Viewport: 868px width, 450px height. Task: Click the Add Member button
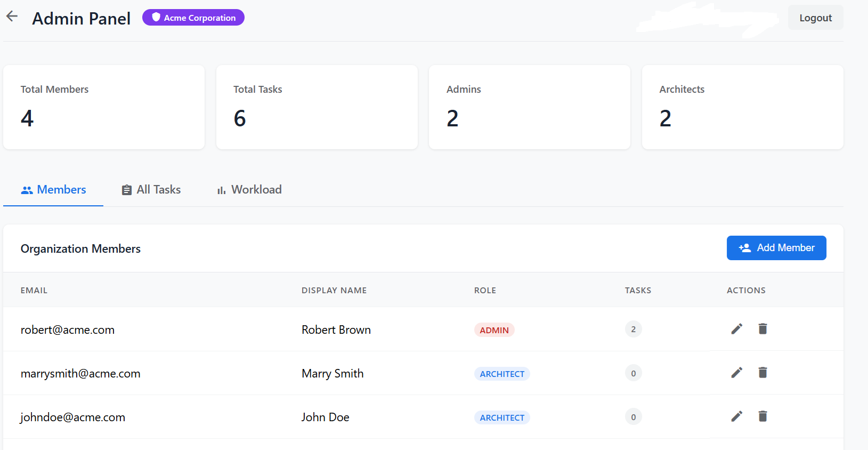[776, 248]
